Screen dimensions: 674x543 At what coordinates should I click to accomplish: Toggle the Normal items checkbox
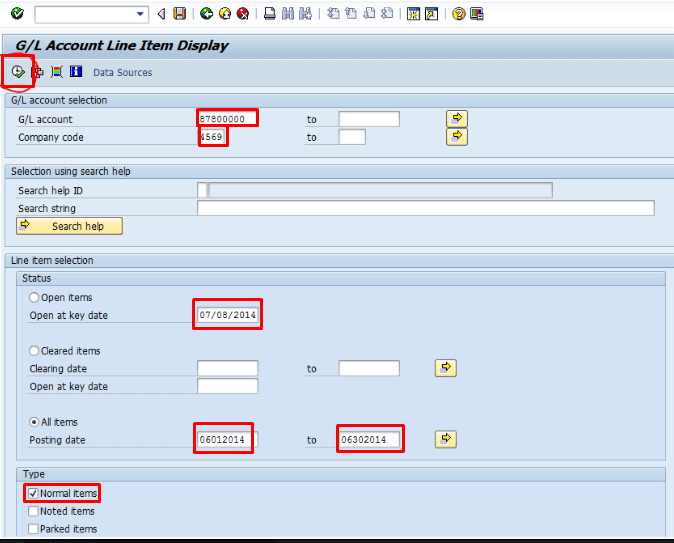[34, 494]
